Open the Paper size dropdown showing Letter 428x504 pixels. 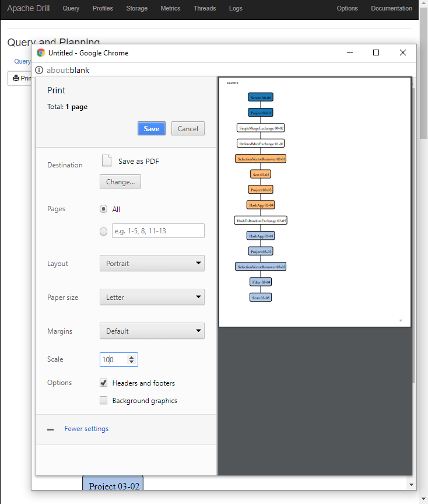pos(152,297)
